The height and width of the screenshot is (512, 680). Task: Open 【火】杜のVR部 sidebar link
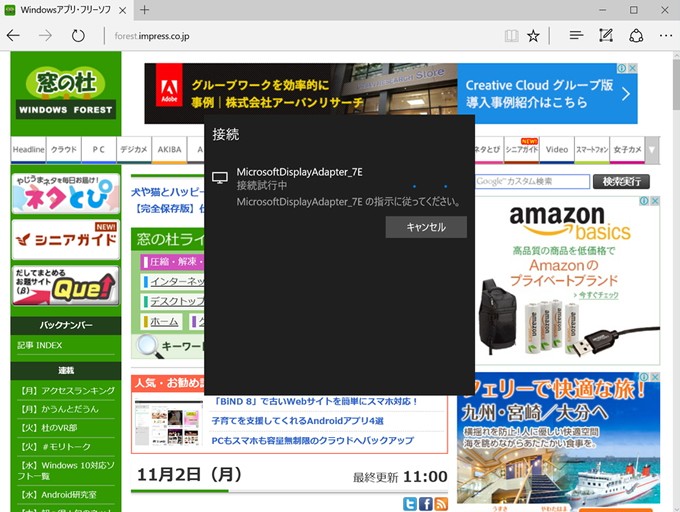point(47,428)
